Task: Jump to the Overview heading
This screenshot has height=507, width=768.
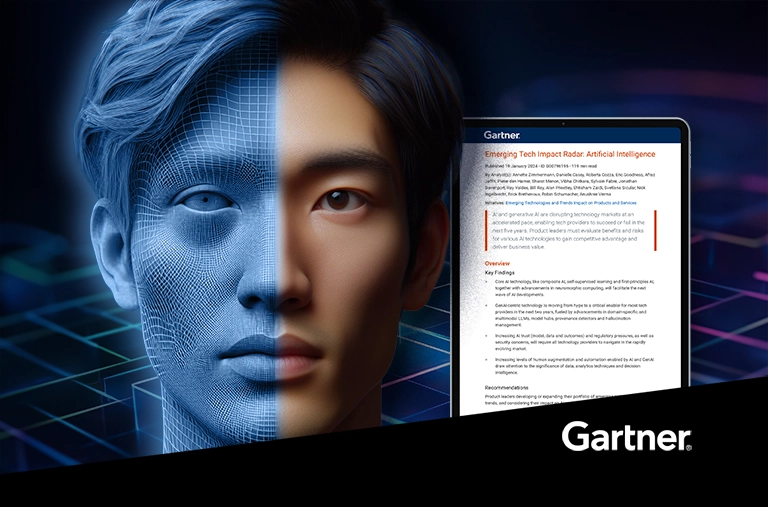Action: coord(498,263)
